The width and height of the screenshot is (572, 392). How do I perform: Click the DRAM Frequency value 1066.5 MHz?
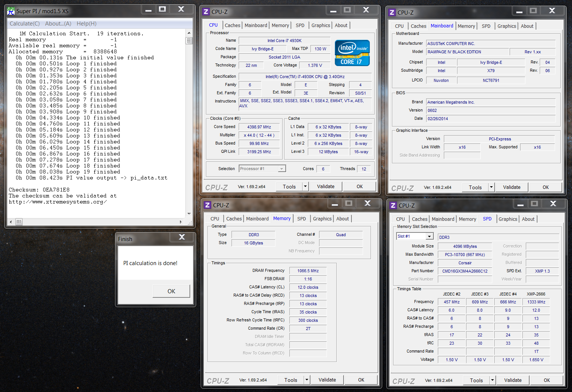(308, 271)
